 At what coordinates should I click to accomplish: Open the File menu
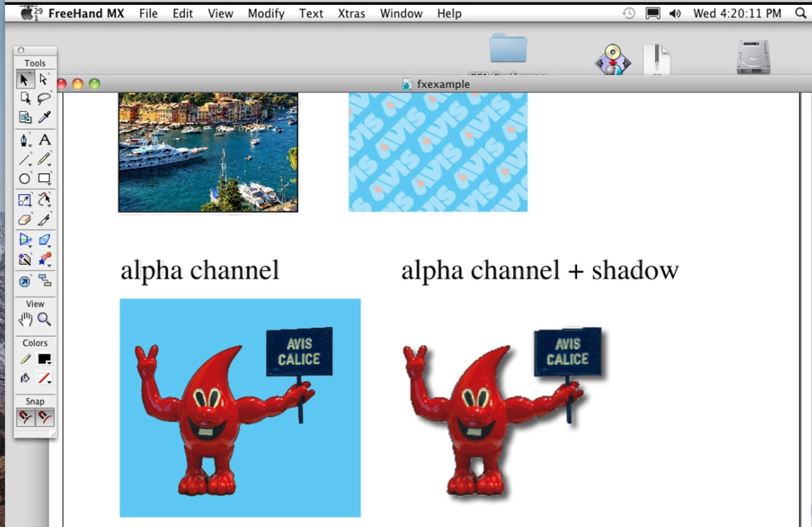tap(148, 14)
